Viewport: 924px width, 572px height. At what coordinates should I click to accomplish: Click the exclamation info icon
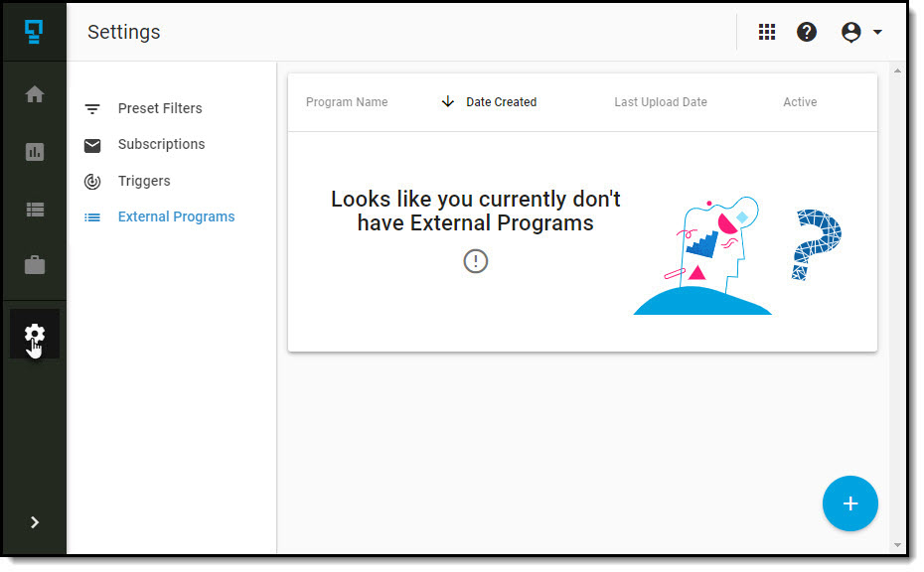pyautogui.click(x=476, y=261)
